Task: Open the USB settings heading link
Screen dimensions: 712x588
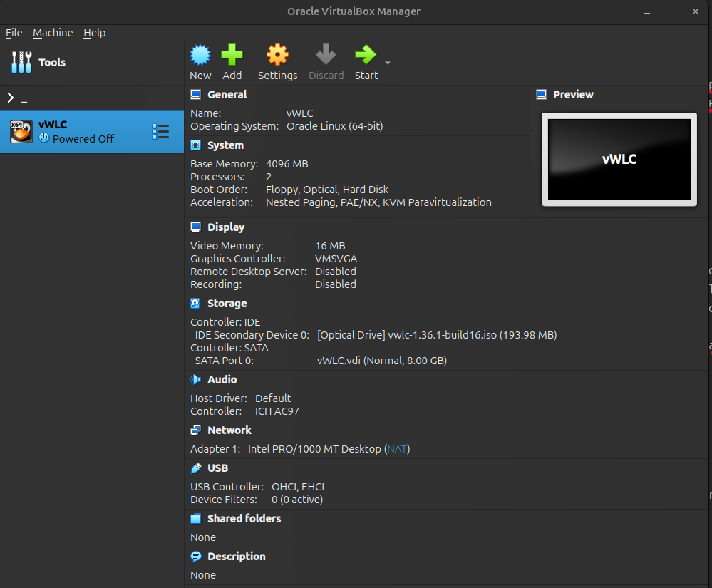Action: point(218,468)
